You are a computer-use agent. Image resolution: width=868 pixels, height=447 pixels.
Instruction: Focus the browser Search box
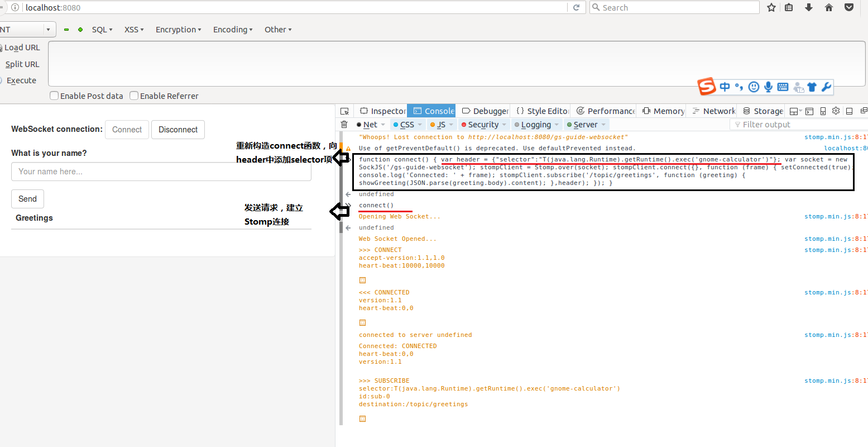pyautogui.click(x=674, y=7)
